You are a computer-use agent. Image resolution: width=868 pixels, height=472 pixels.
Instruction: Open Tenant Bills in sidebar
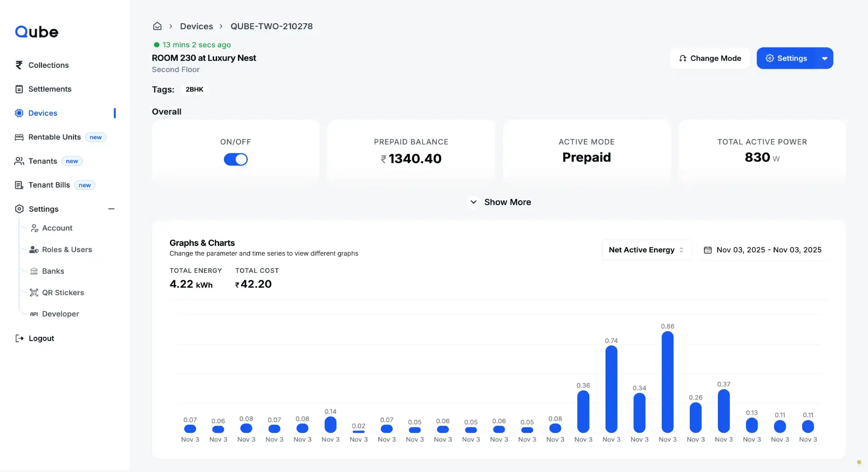click(49, 185)
